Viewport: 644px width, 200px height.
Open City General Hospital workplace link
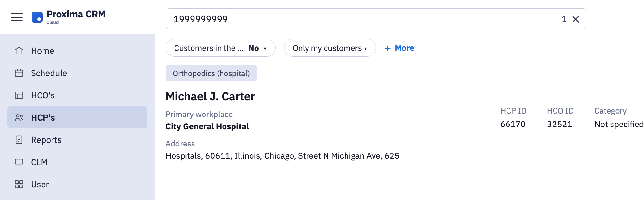click(207, 126)
